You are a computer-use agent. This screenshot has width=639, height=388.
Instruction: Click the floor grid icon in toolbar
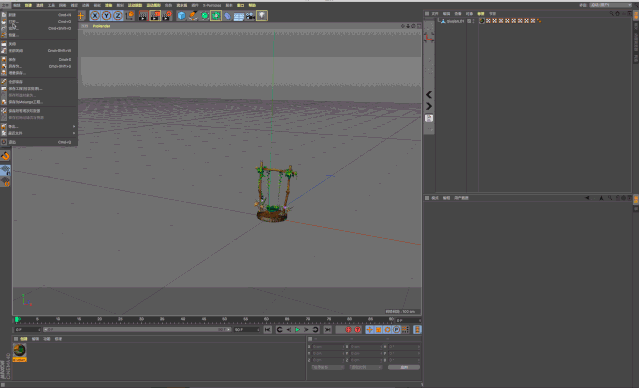click(239, 16)
